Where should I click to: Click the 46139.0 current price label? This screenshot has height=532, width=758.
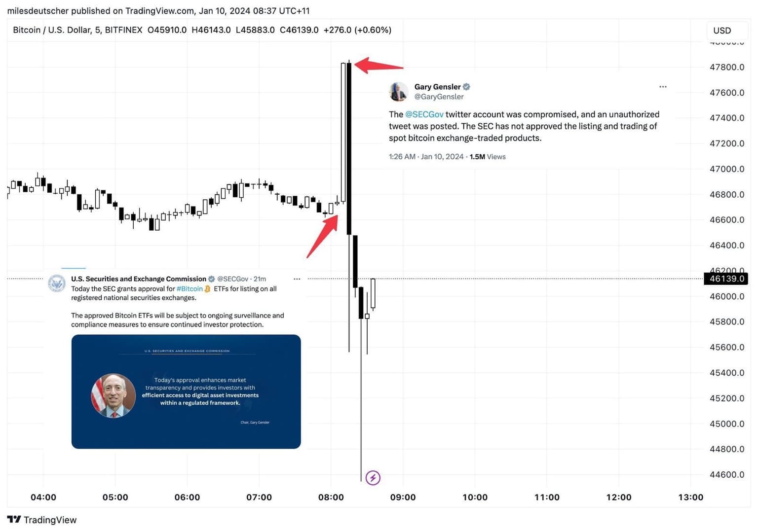point(726,279)
